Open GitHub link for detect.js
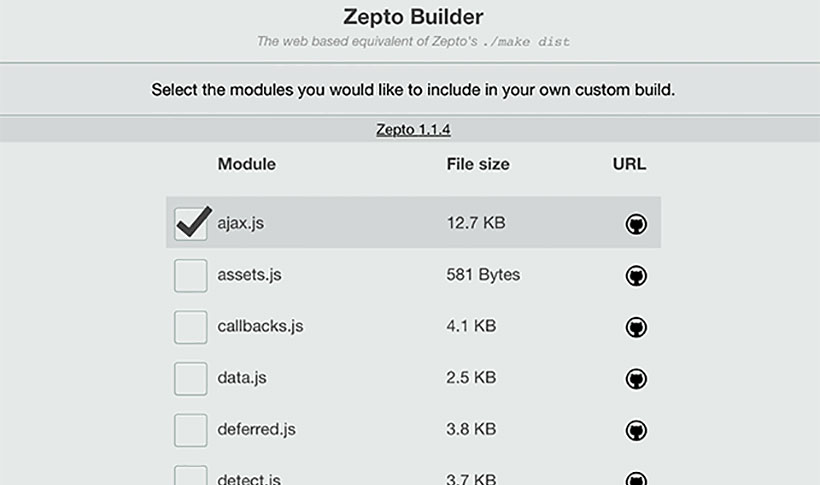 pos(636,478)
